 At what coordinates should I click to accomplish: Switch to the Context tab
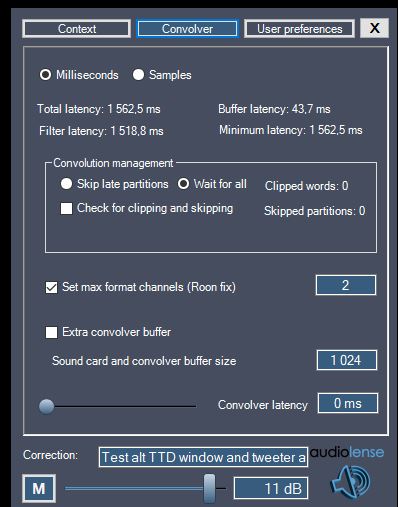coord(76,29)
